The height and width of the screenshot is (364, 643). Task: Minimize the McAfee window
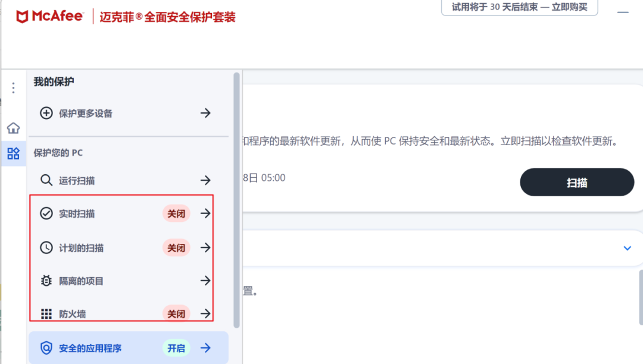pos(623,12)
